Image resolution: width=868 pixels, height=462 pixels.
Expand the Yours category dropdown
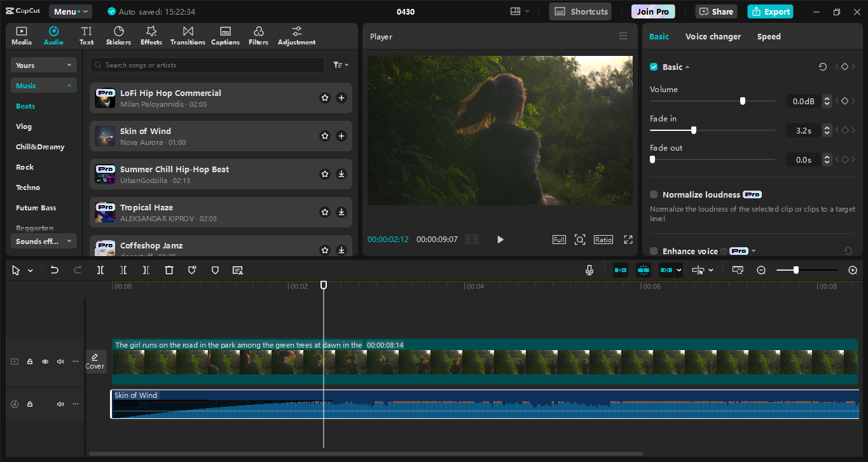pos(43,65)
